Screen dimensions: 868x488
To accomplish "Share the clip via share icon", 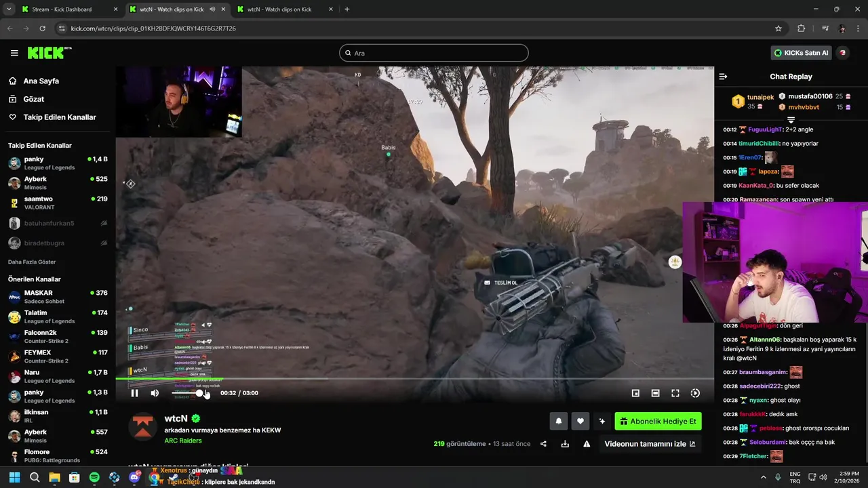I will (543, 444).
